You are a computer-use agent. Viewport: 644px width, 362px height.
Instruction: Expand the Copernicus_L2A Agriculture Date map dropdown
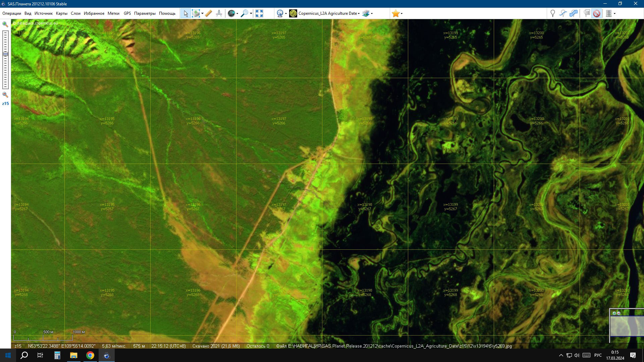[359, 14]
